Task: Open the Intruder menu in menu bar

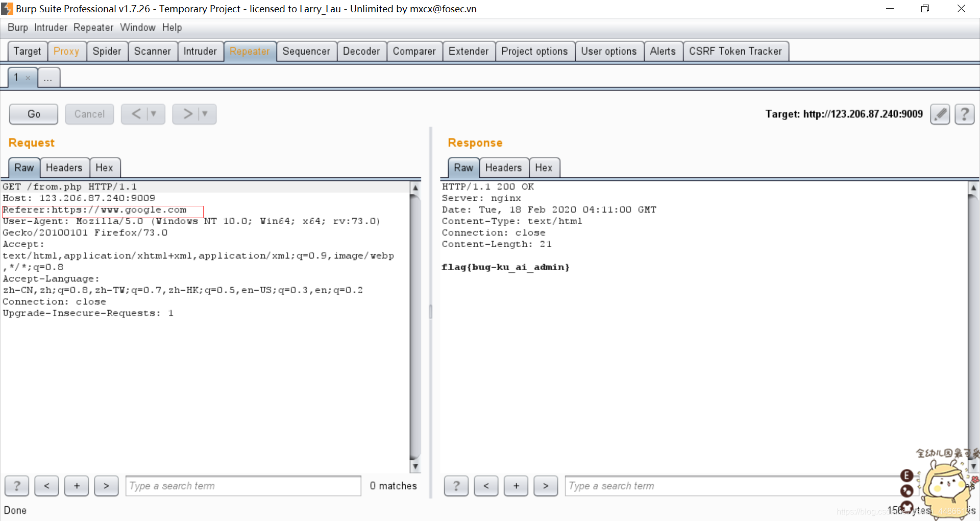Action: point(51,28)
